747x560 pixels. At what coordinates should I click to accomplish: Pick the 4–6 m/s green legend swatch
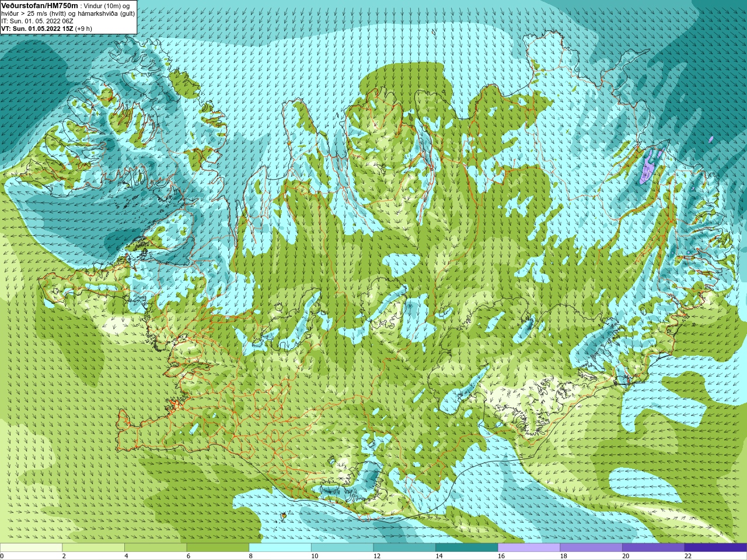[155, 548]
